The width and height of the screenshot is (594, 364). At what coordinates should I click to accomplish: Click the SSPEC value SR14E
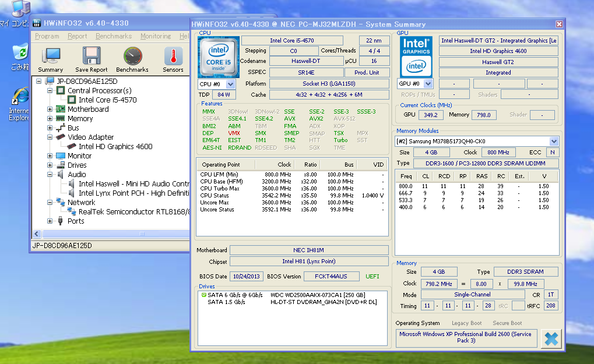point(306,72)
